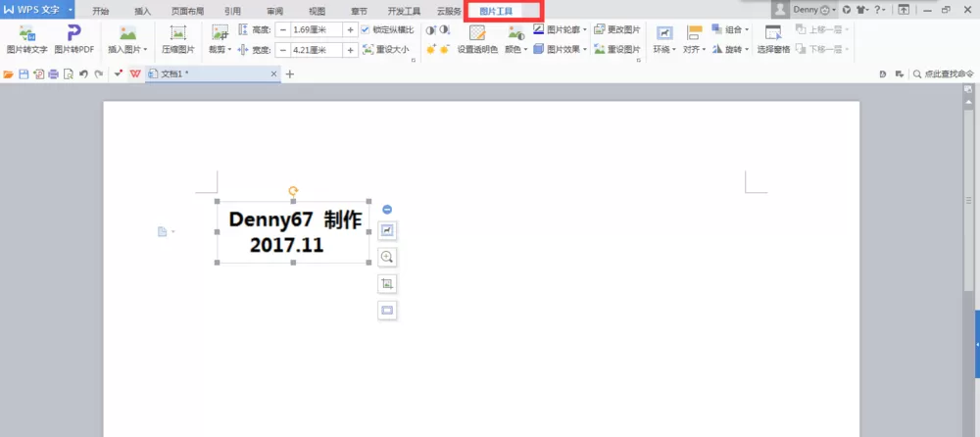Select the 图片工具 (Picture Tools) tab

tap(496, 11)
